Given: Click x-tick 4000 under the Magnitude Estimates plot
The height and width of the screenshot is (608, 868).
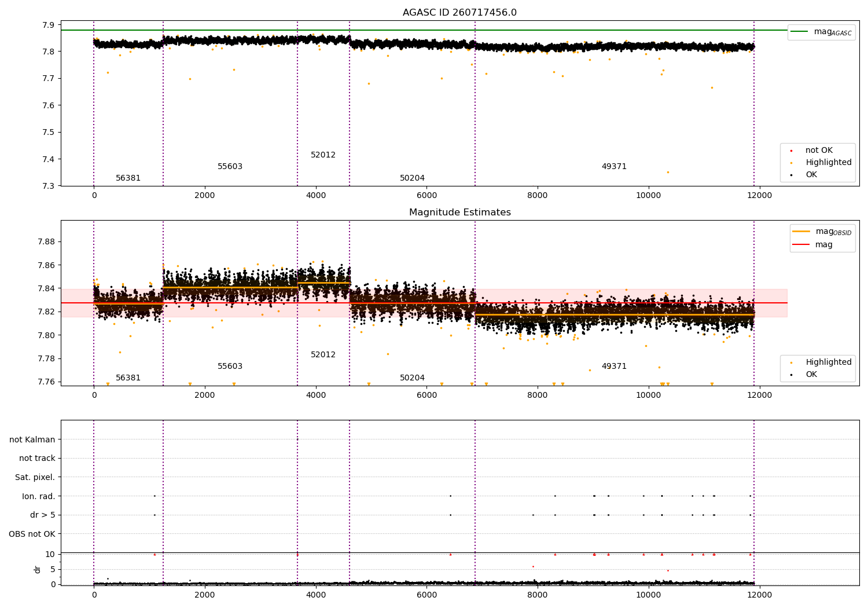Looking at the screenshot, I should [x=316, y=395].
